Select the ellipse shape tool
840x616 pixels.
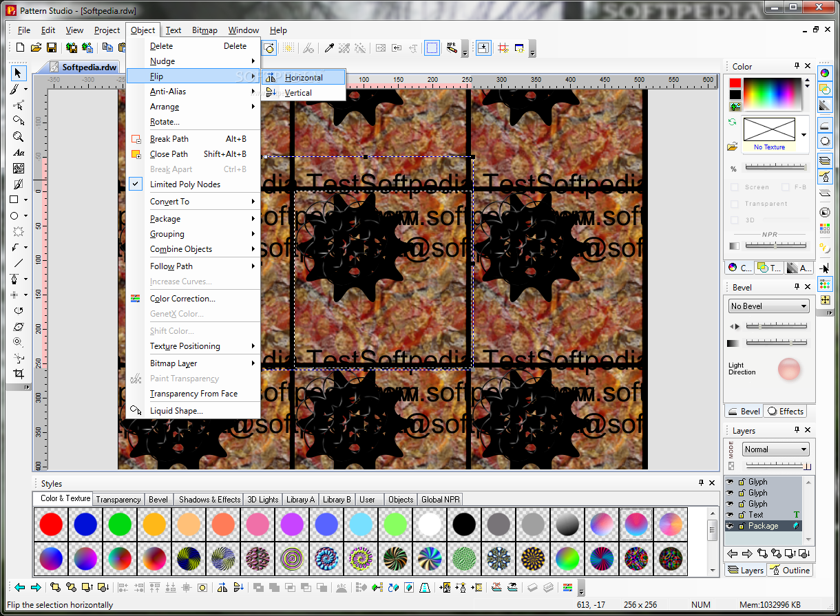point(14,215)
